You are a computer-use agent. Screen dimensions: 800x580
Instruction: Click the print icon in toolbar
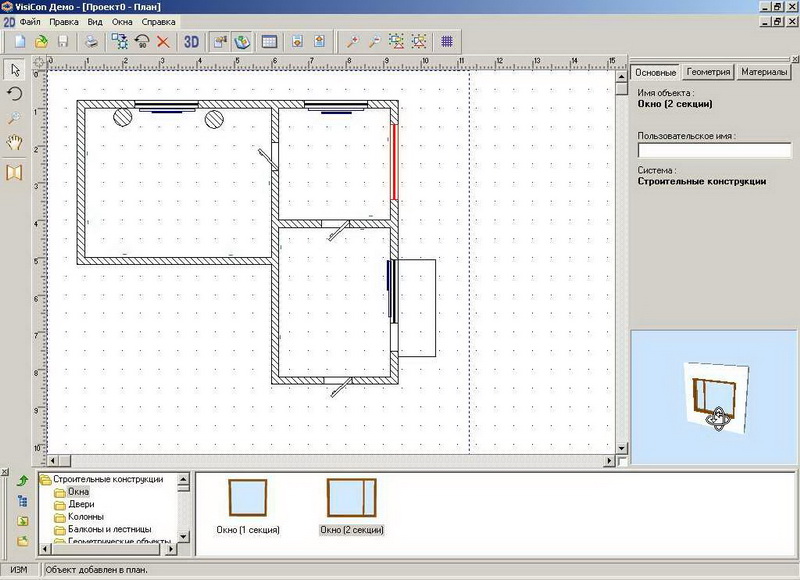(91, 42)
